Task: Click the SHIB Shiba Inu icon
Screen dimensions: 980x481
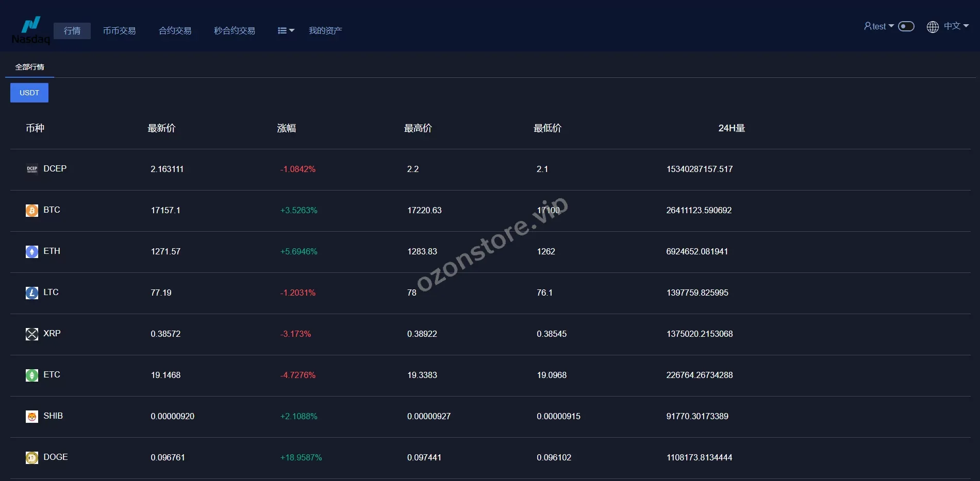Action: (32, 416)
